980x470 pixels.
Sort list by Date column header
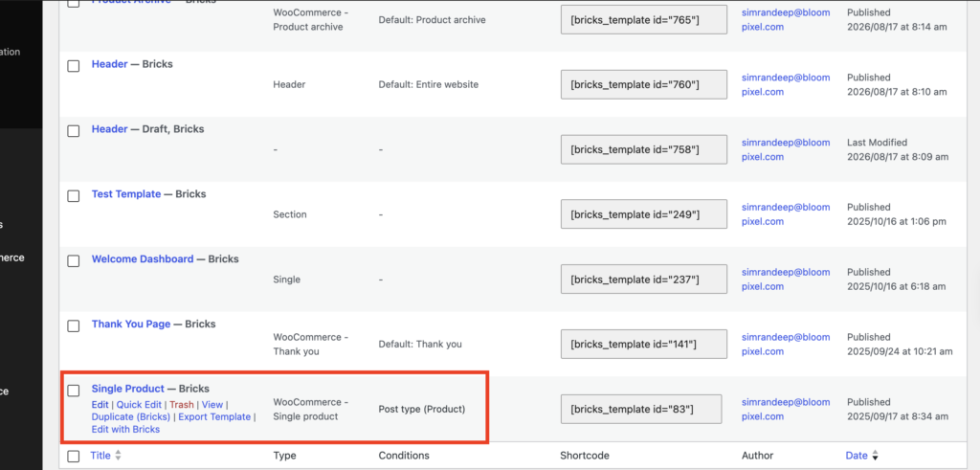click(857, 456)
